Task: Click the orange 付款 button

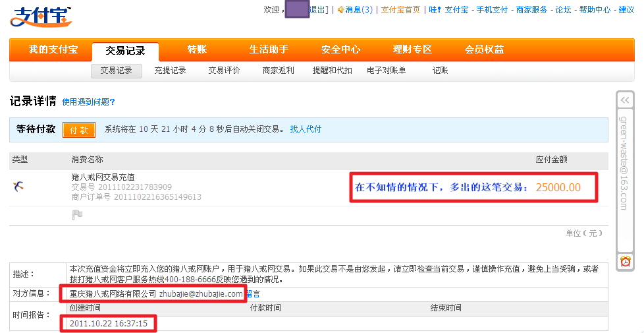Action: tap(79, 130)
